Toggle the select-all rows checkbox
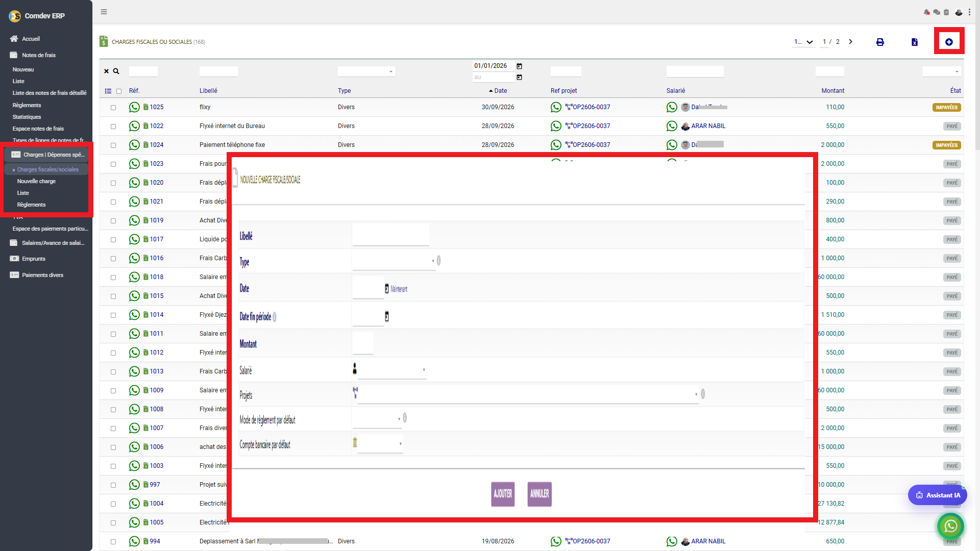This screenshot has width=980, height=551. pos(119,91)
